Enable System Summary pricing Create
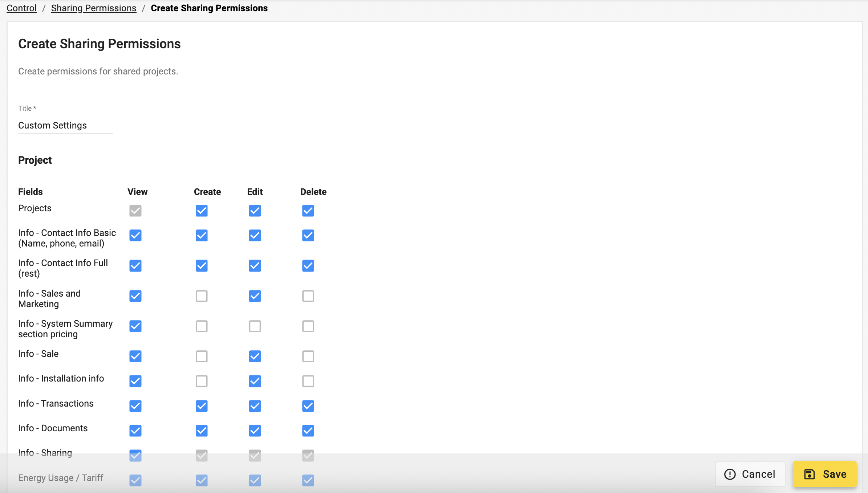The image size is (868, 493). pyautogui.click(x=202, y=326)
